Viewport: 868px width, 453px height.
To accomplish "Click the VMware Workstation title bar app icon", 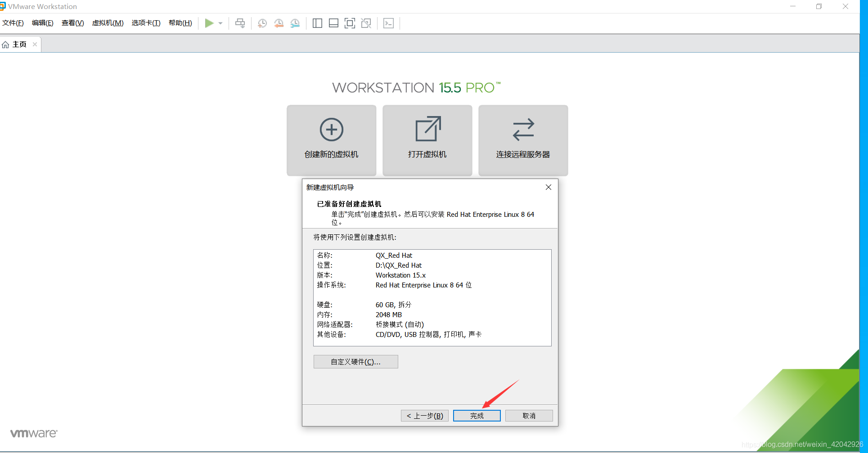I will pos(3,6).
